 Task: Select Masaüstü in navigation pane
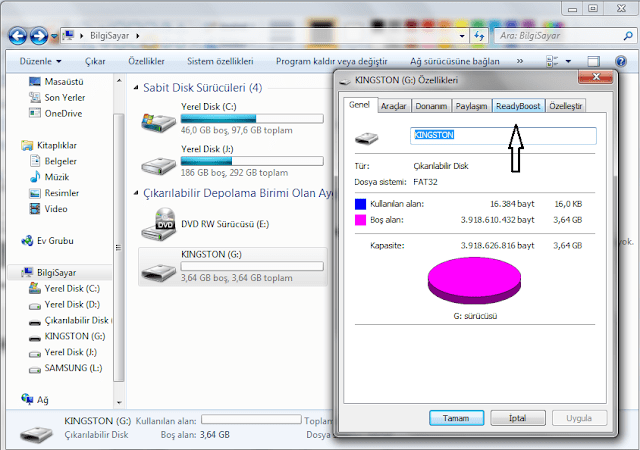[56, 82]
